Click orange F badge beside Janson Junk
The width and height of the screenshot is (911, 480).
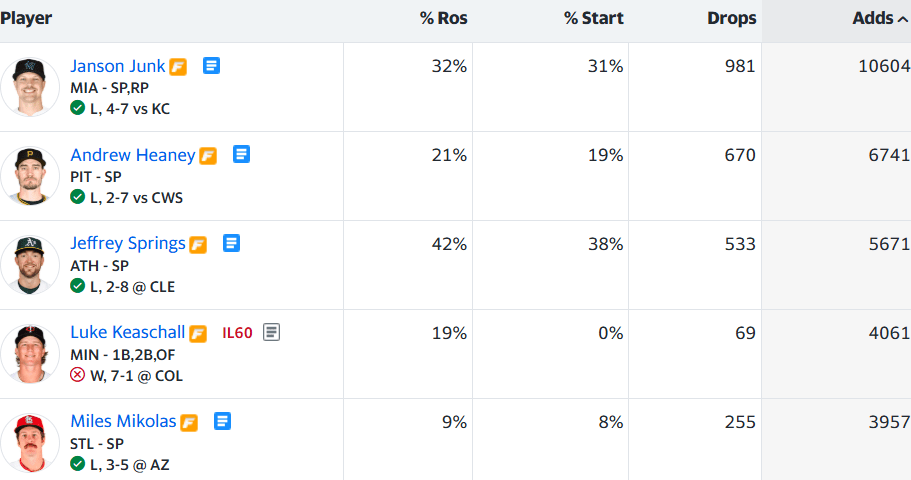pos(178,67)
